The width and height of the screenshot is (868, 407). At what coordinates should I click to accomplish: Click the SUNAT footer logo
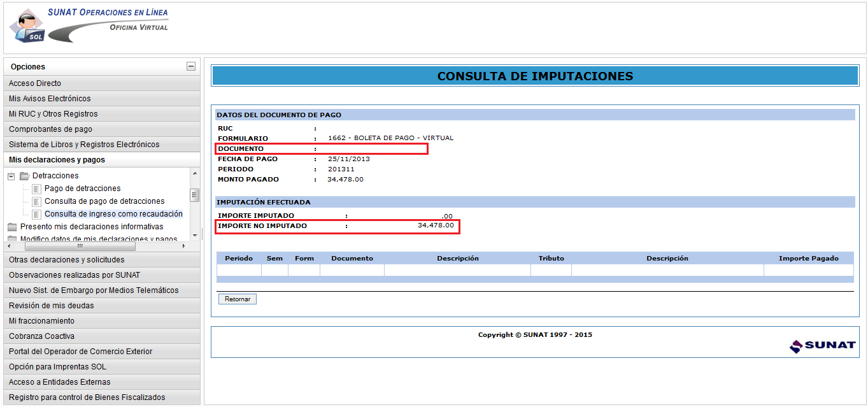click(x=822, y=345)
